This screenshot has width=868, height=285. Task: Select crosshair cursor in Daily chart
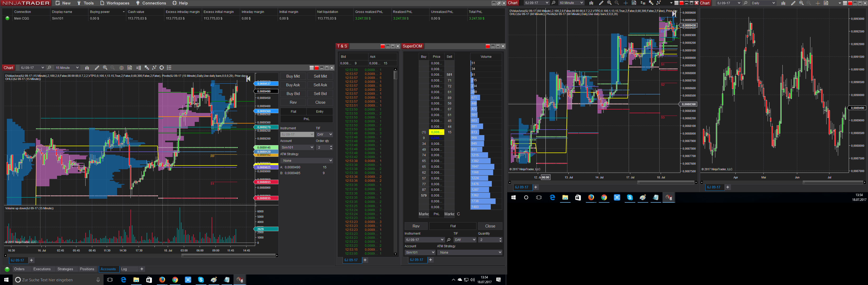[x=818, y=3]
